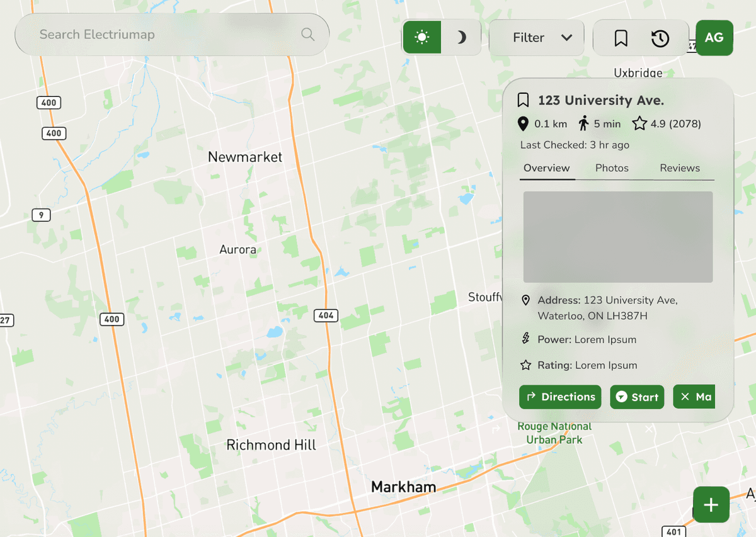This screenshot has height=537, width=756.
Task: Click the walking person icon for 5 min
Action: 583,123
